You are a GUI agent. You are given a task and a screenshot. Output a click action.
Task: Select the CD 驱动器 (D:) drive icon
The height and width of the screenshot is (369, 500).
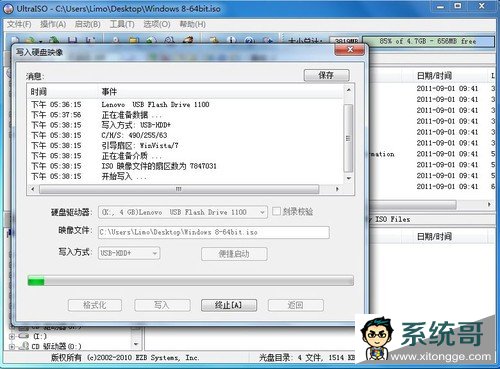[x=23, y=346]
